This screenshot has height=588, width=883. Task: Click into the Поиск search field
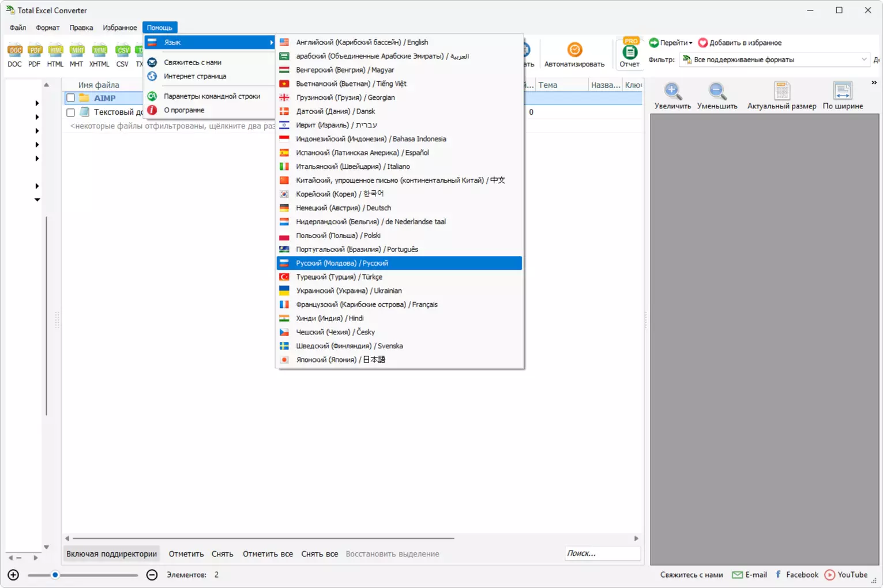point(602,553)
